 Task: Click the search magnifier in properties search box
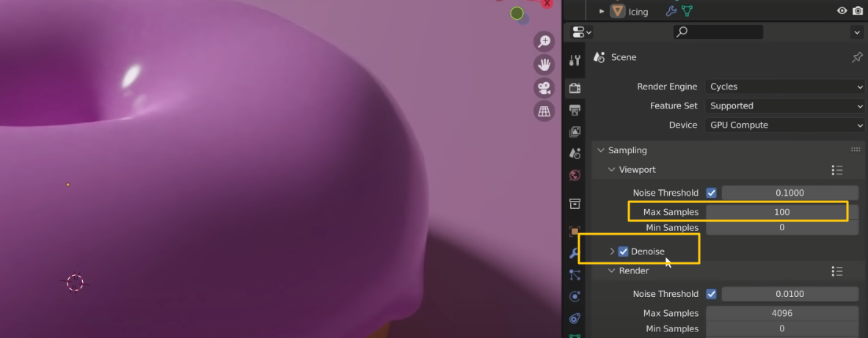[x=682, y=32]
